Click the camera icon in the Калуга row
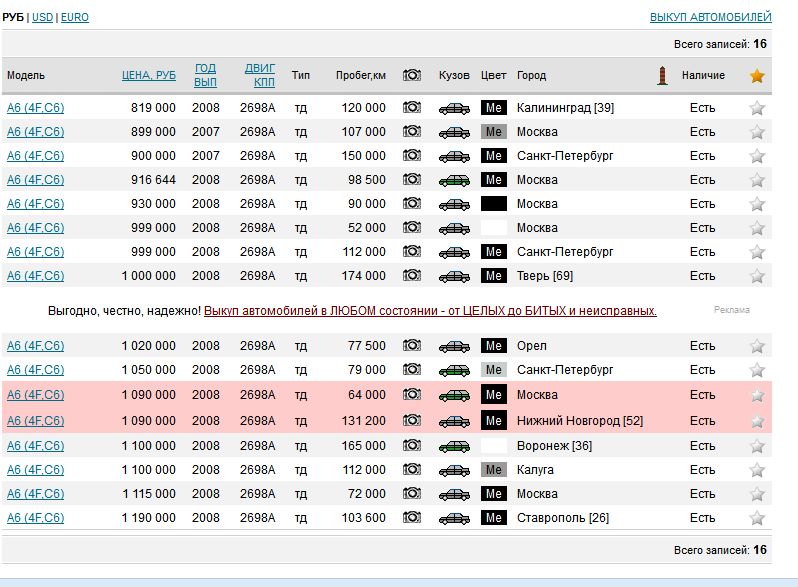This screenshot has width=798, height=587. click(412, 469)
